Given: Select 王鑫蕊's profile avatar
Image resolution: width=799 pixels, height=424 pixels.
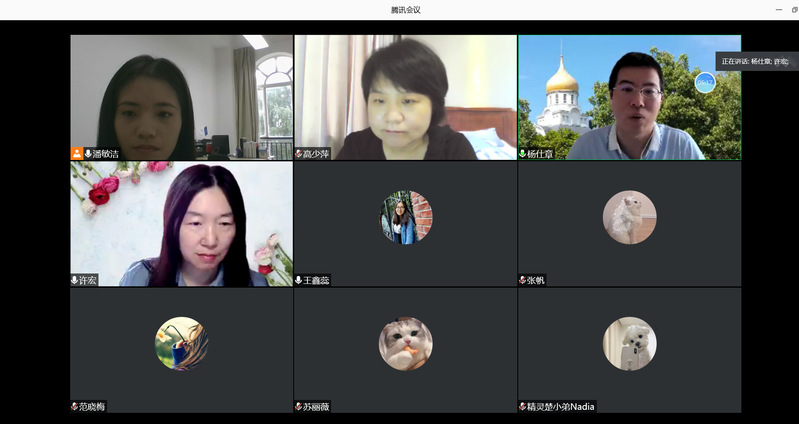Looking at the screenshot, I should tap(405, 217).
